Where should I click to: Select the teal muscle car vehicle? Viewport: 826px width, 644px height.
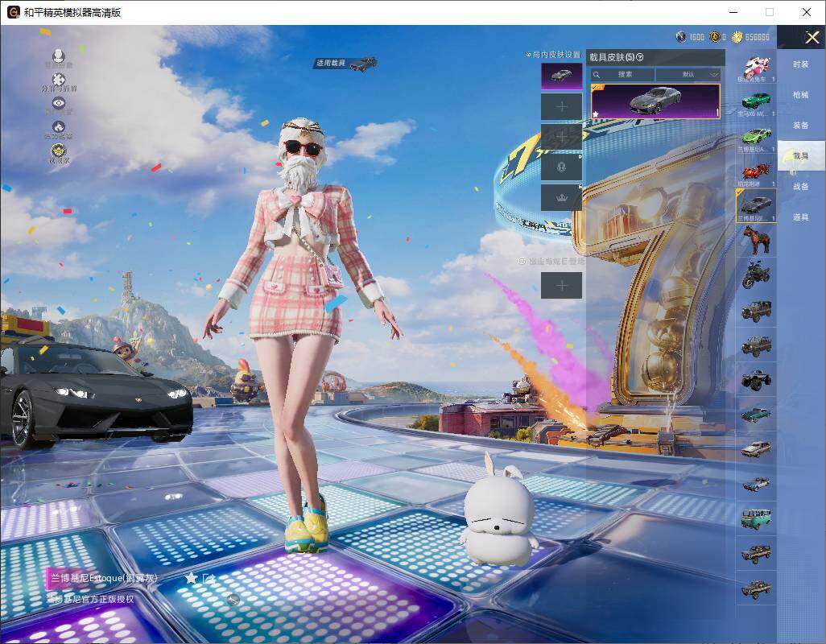pyautogui.click(x=756, y=415)
